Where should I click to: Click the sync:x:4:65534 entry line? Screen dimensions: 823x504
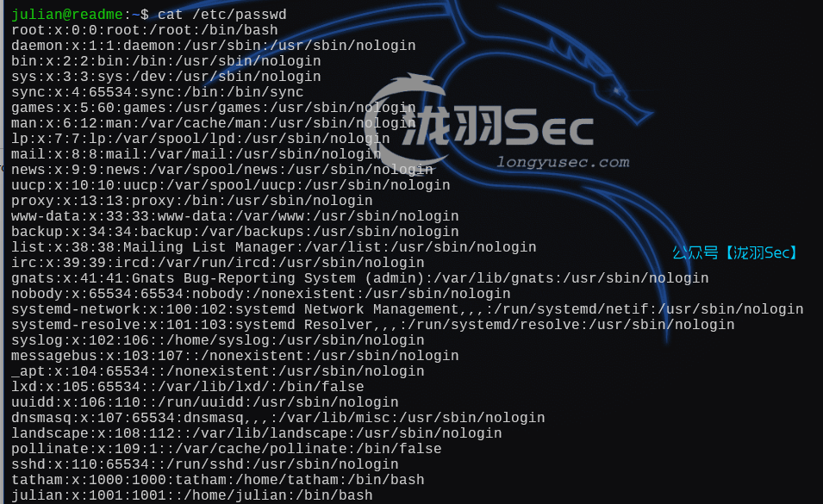(x=158, y=92)
